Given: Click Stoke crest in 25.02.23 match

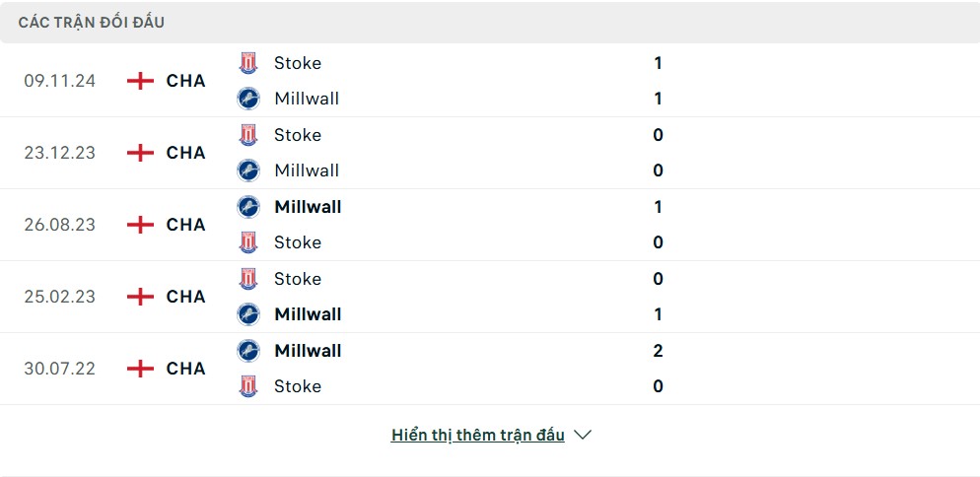Looking at the screenshot, I should [248, 279].
